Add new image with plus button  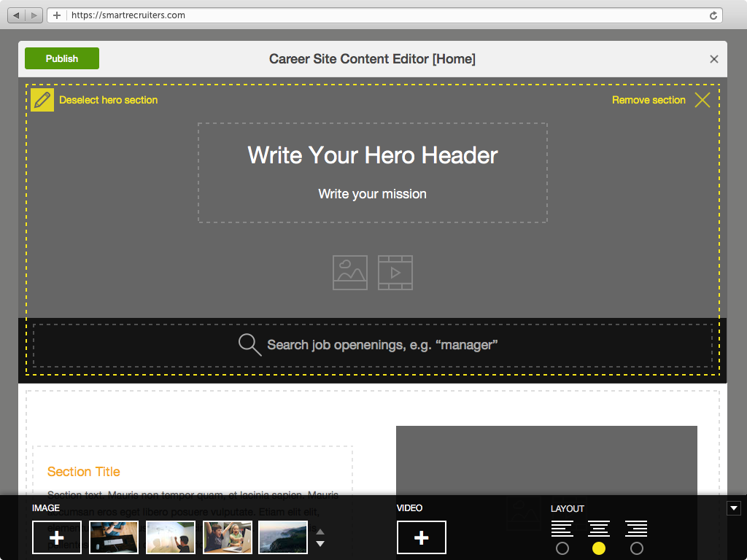click(57, 537)
